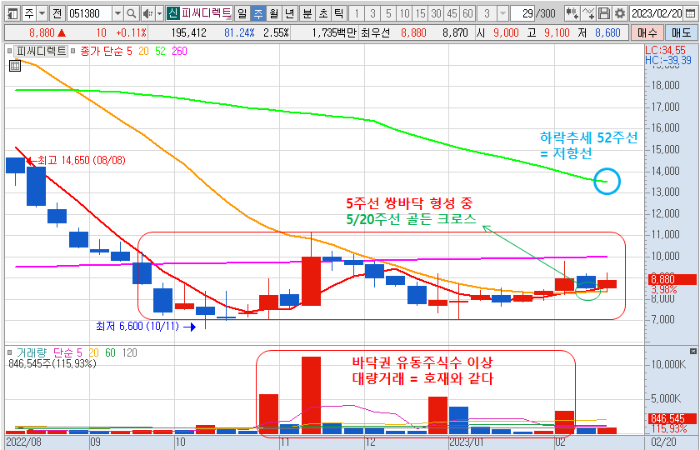This screenshot has height=450, width=700.
Task: Click the red 5 moving average legend
Action: [129, 51]
